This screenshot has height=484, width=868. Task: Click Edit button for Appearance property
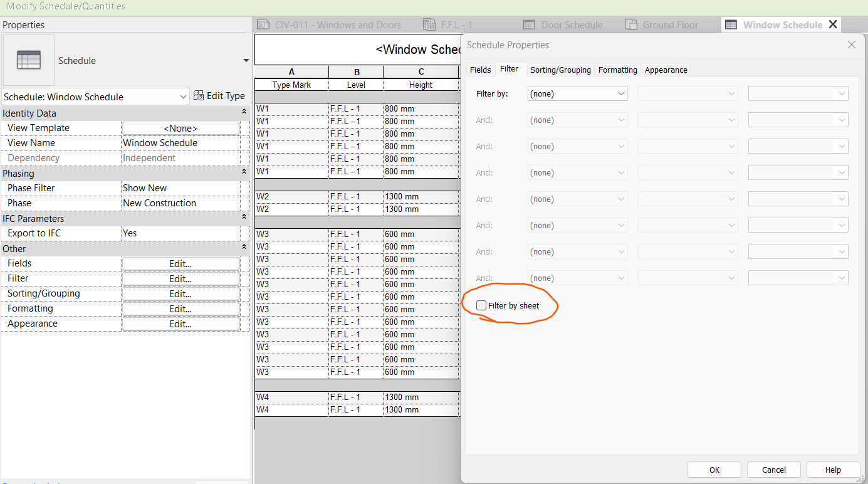point(180,324)
